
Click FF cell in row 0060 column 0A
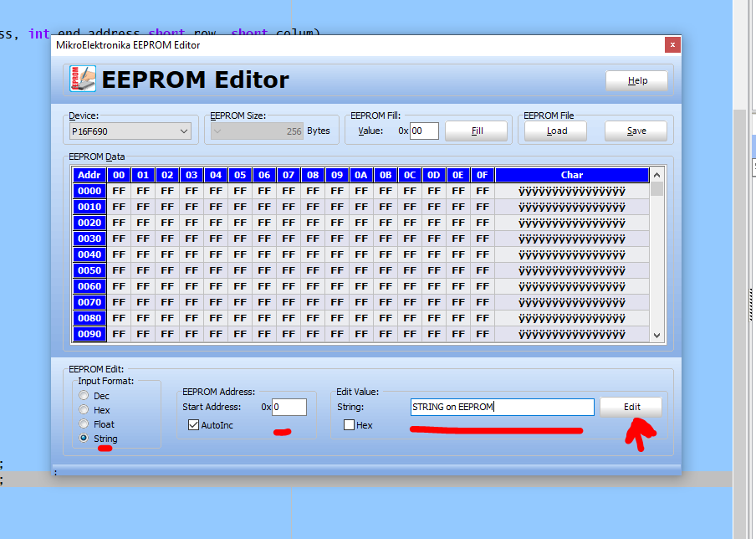point(361,286)
